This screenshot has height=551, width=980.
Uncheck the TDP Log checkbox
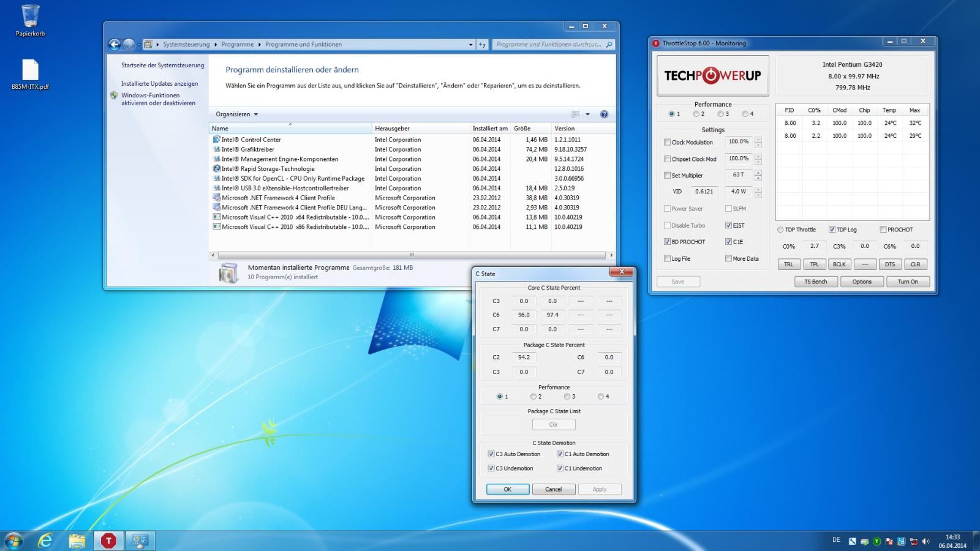coord(832,230)
